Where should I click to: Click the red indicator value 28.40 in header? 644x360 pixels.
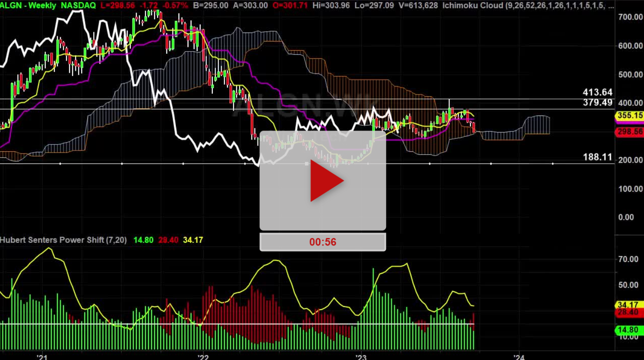(x=168, y=240)
